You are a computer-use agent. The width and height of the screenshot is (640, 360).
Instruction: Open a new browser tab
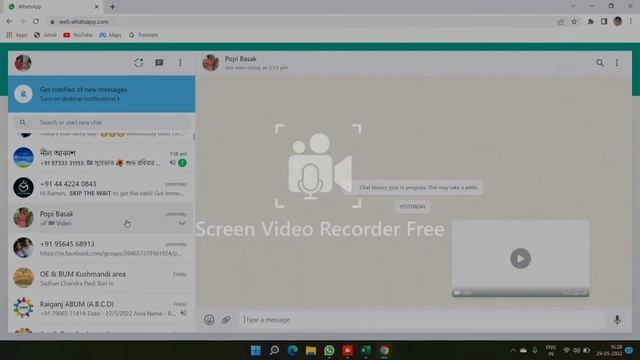click(x=112, y=7)
